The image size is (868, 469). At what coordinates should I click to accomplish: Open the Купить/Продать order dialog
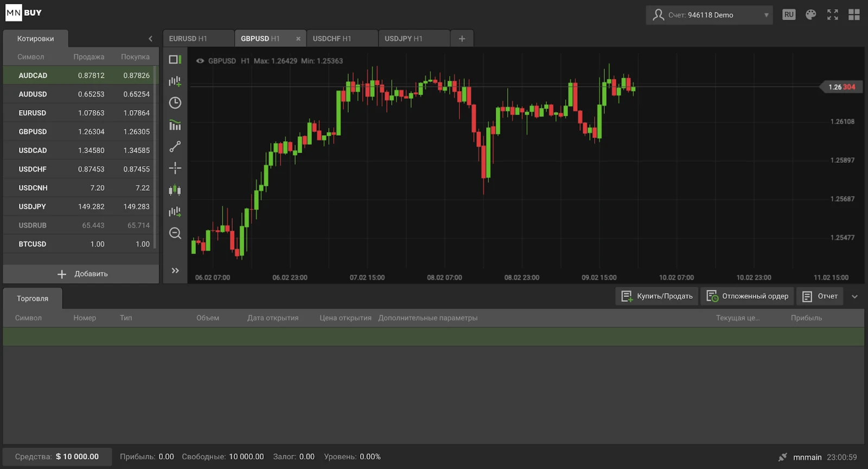click(x=657, y=296)
